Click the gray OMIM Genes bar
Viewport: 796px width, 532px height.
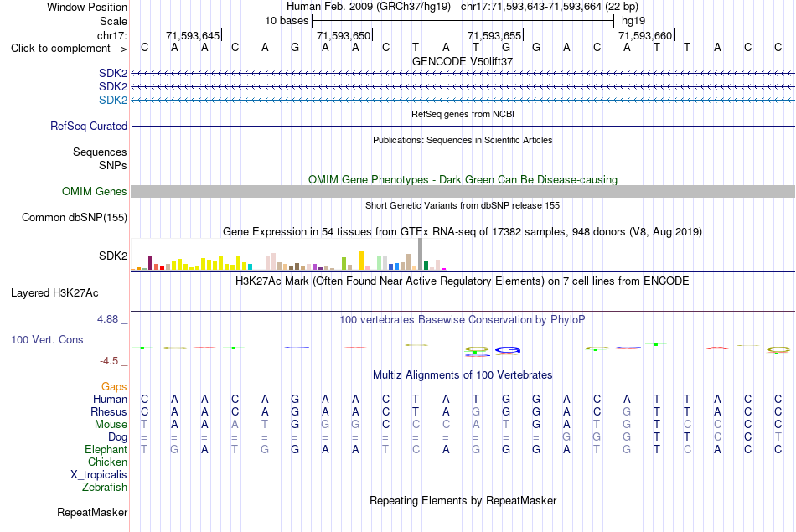(463, 191)
